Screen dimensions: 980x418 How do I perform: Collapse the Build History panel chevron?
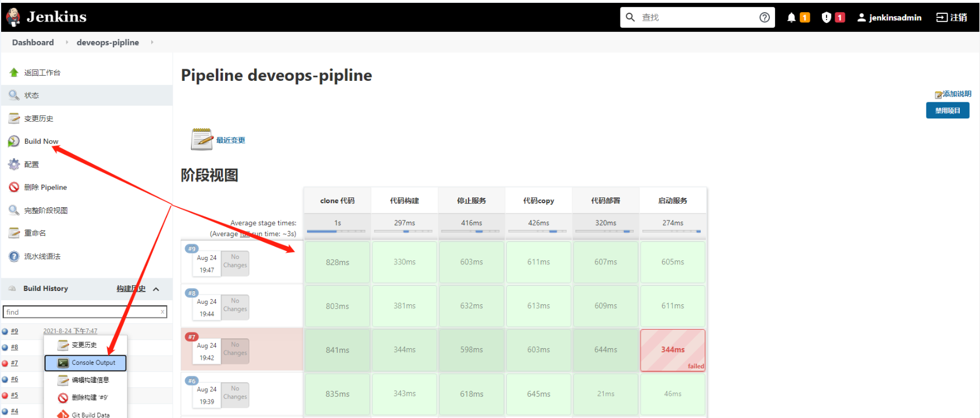156,289
